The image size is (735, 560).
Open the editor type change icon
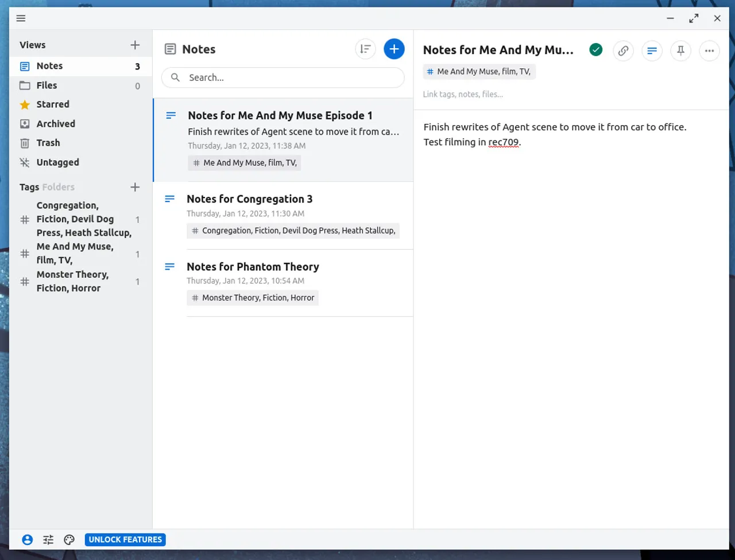pos(652,50)
